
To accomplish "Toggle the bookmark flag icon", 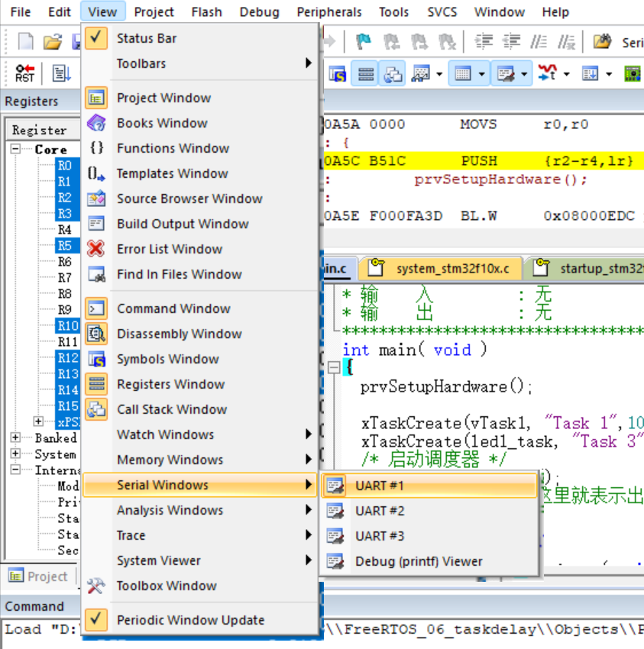I will [364, 41].
